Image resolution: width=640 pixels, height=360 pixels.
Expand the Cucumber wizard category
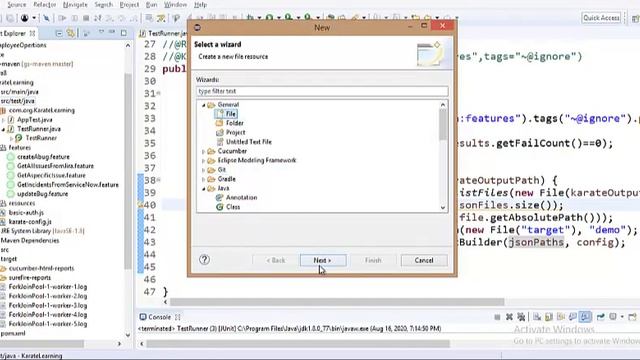(x=203, y=151)
